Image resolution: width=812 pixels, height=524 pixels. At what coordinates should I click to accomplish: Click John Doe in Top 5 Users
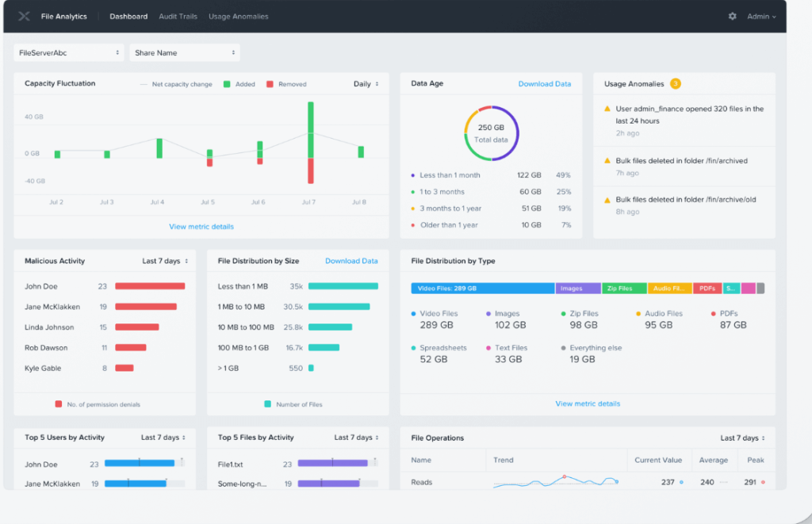coord(41,465)
